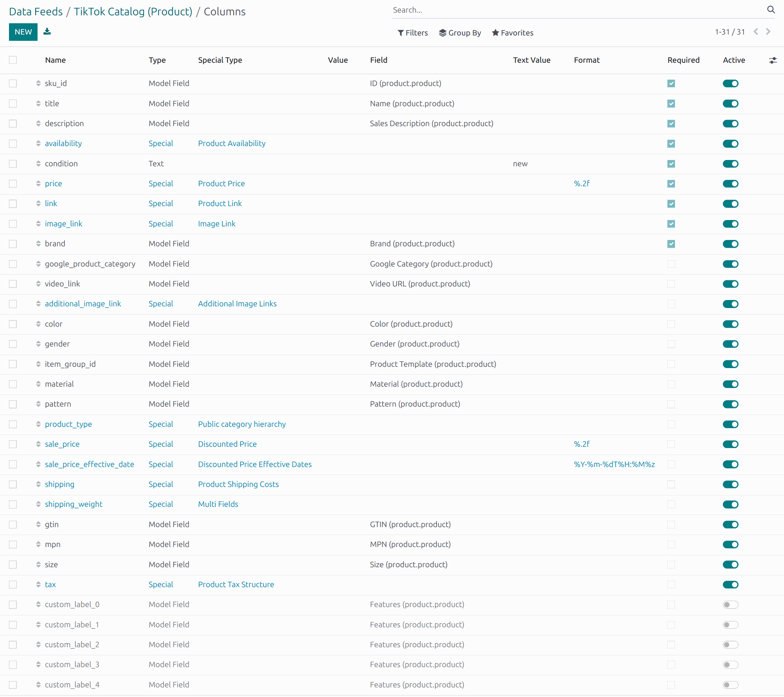The width and height of the screenshot is (784, 697).
Task: Sort by the Name column header
Action: tap(56, 60)
